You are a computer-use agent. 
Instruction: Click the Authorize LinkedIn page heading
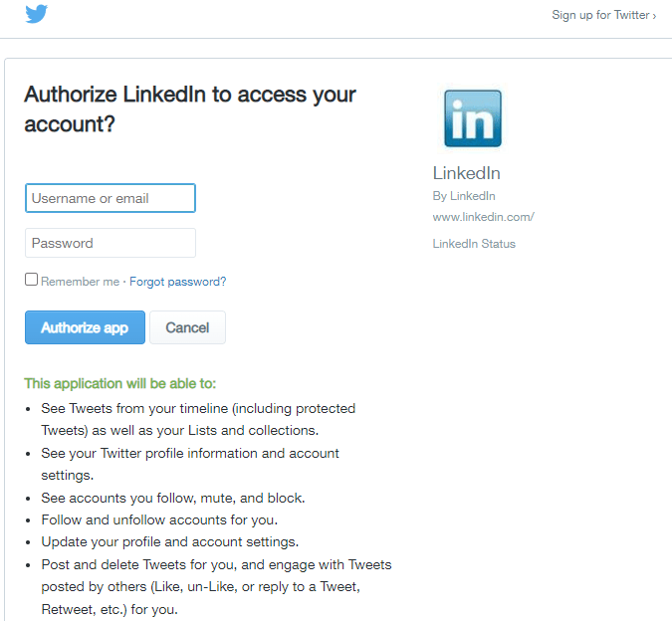(x=189, y=109)
